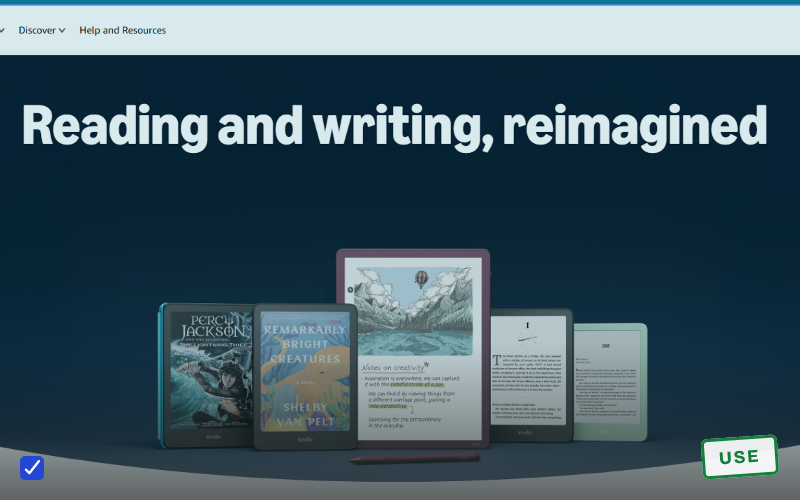Image resolution: width=800 pixels, height=500 pixels.
Task: Click the green USE stamp button
Action: click(739, 457)
